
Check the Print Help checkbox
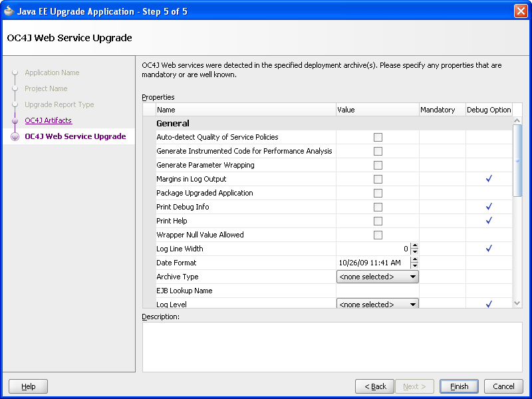click(x=378, y=221)
